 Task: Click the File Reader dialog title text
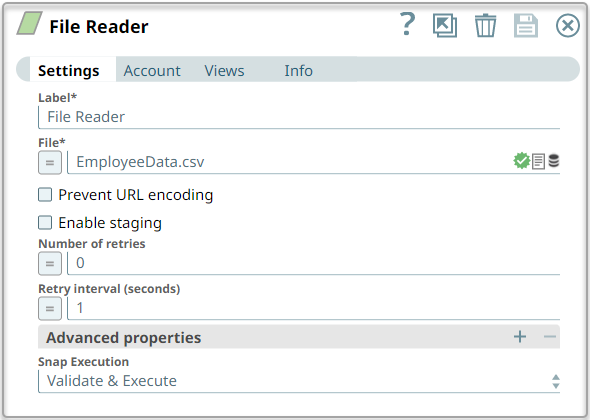click(x=99, y=27)
